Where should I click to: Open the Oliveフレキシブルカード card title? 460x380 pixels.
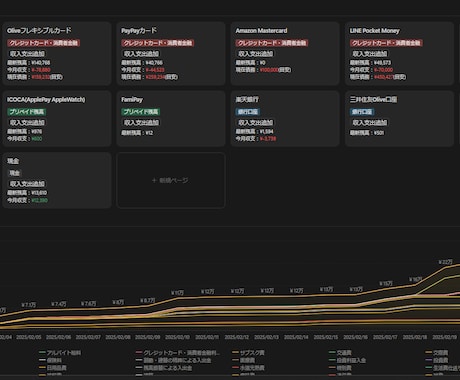[39, 31]
